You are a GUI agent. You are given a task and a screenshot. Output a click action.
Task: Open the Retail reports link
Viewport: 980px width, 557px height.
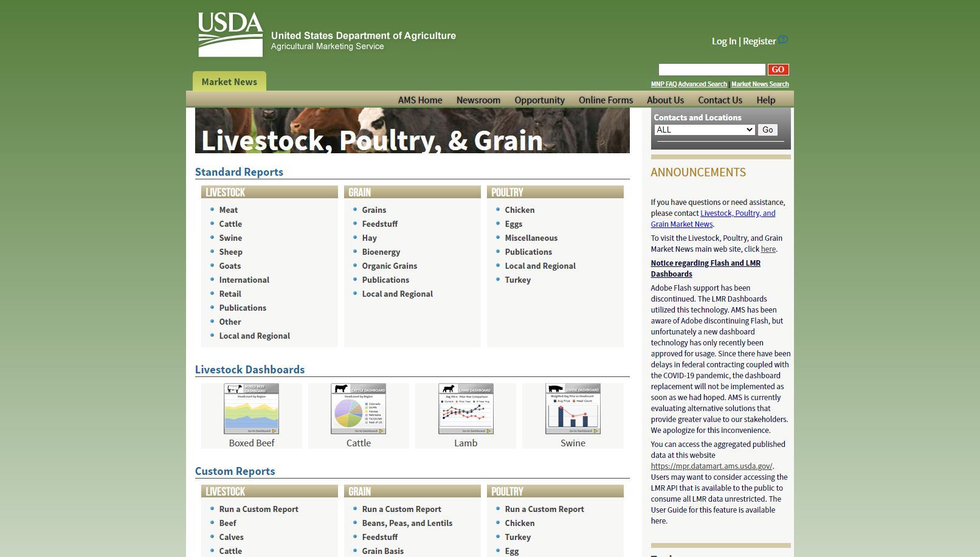click(x=230, y=294)
